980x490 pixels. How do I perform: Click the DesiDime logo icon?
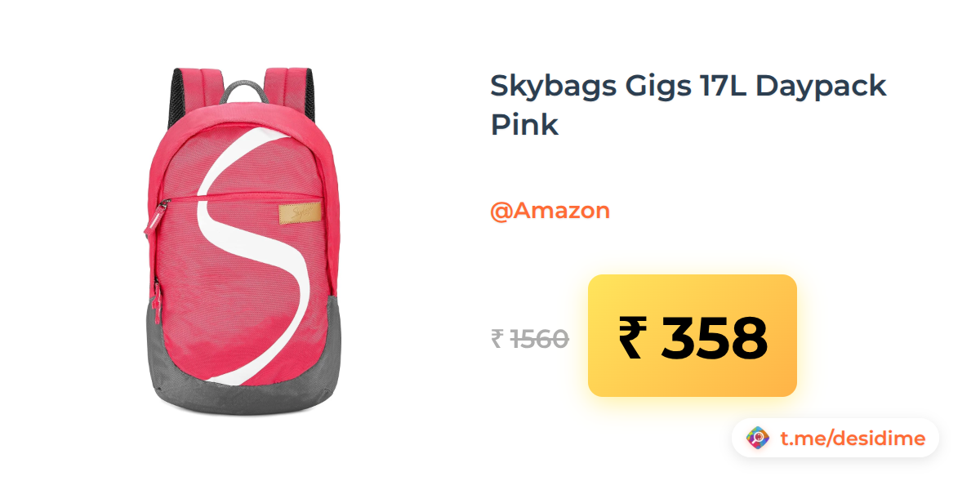pos(758,439)
